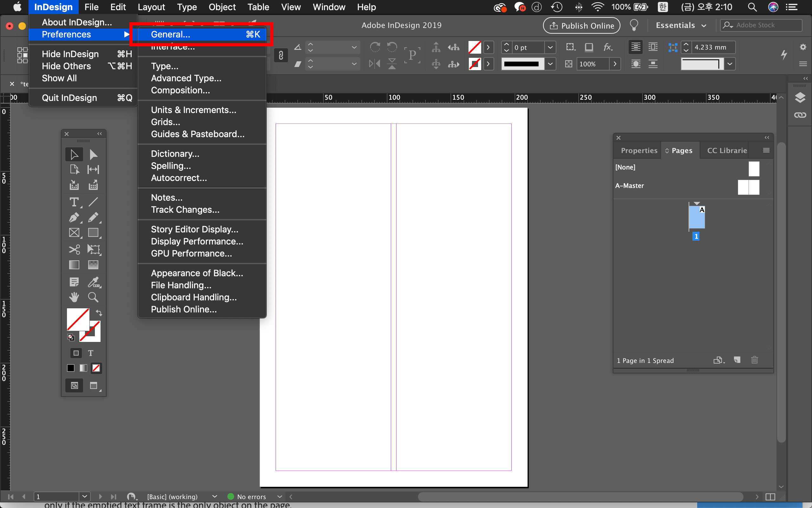Toggle constrain proportions link icon
This screenshot has width=812, height=508.
281,55
